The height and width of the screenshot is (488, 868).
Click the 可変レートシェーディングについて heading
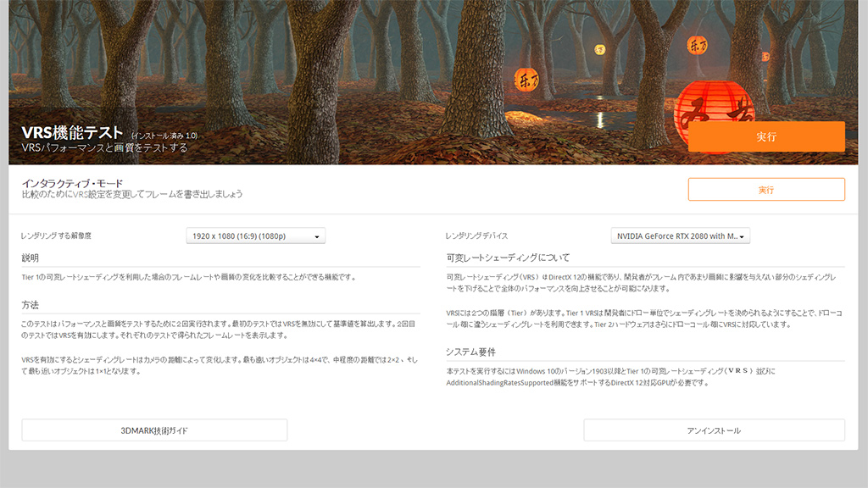pos(508,258)
